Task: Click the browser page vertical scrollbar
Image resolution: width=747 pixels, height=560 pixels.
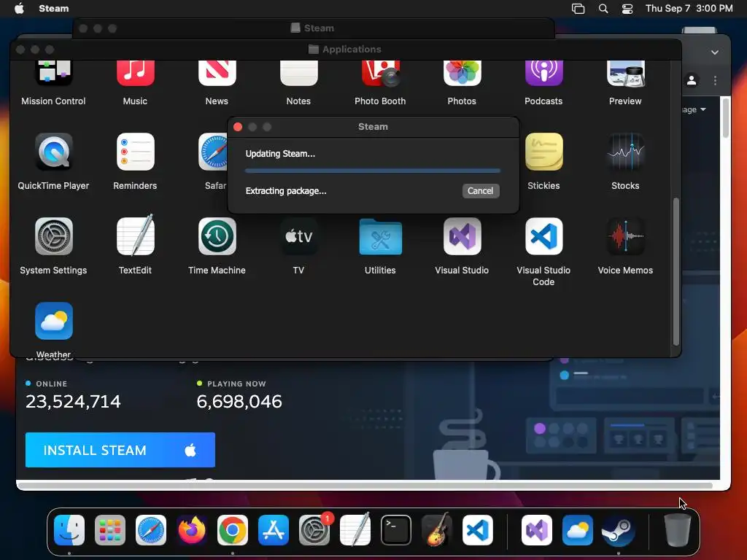Action: coord(725,117)
